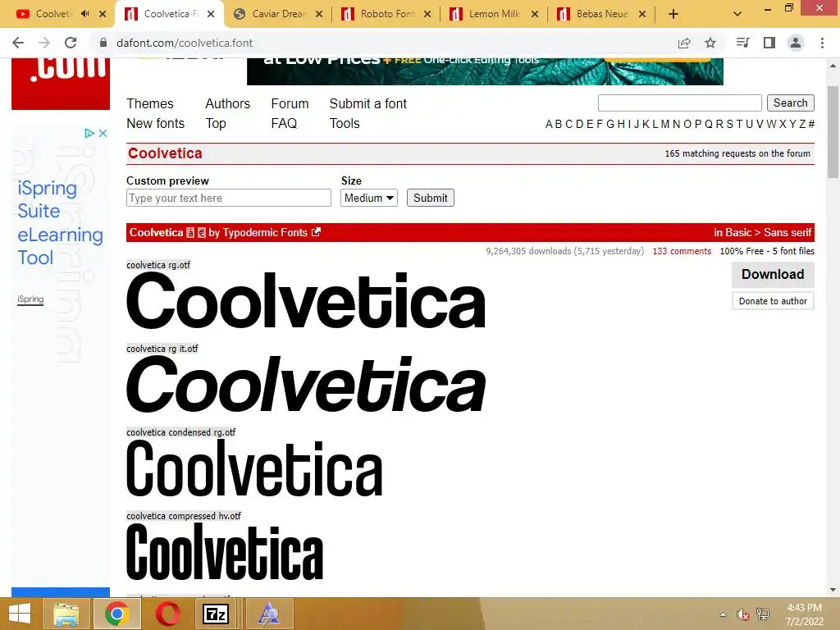This screenshot has height=630, width=840.
Task: Open 7-Zip from the taskbar
Action: tap(216, 614)
